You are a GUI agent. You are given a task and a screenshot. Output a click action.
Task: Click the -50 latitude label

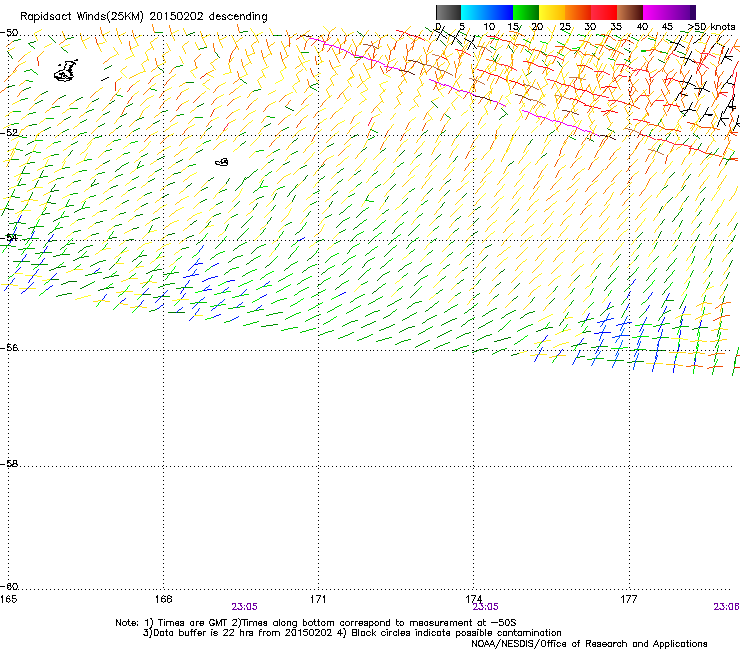(9, 33)
